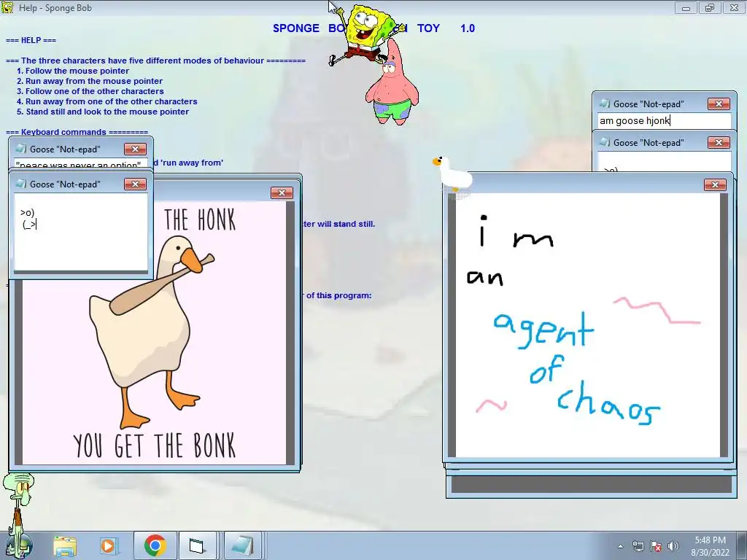Click the 'SPONGE' word in the title heading

[296, 28]
